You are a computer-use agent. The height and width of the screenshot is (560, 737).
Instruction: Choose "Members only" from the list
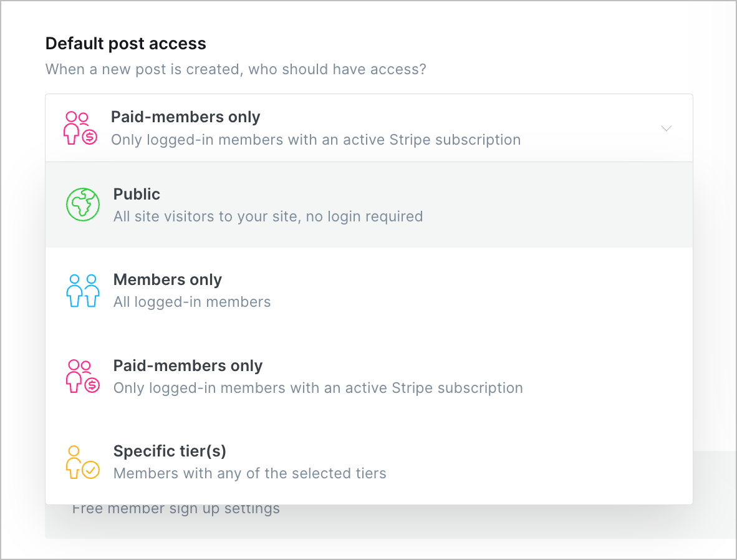coord(167,280)
